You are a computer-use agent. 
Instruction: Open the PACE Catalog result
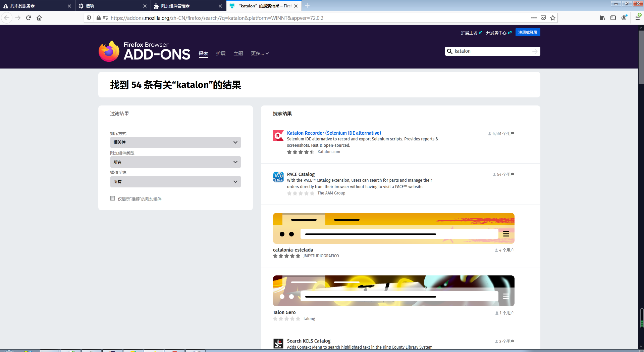301,174
